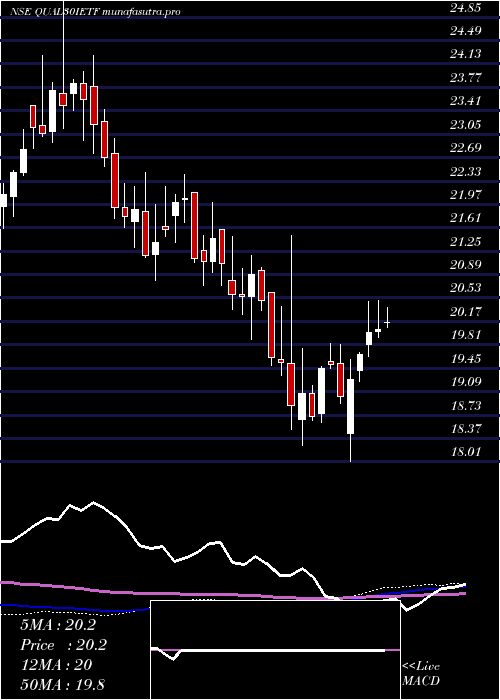This screenshot has width=500, height=700.
Task: Click the 5MA : 20.2 reading
Action: [x=58, y=625]
